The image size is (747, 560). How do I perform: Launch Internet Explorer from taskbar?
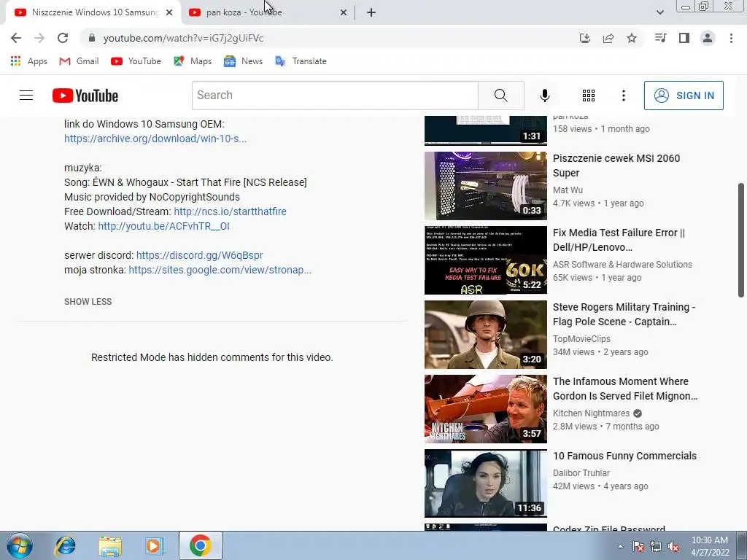[x=65, y=545]
